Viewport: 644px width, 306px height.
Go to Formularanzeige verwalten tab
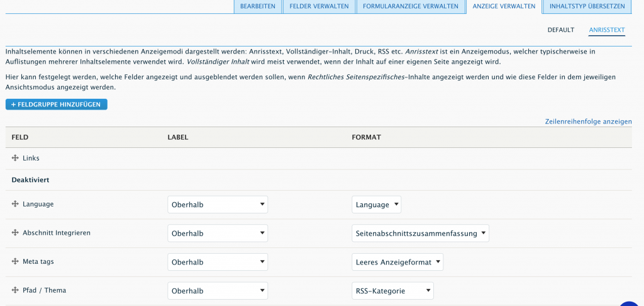point(411,6)
